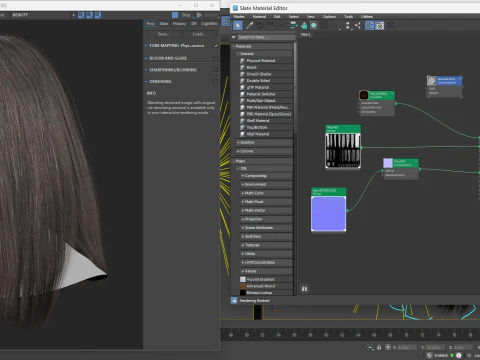
Task: Click absolute transform type-in icon in status bar
Action: (388, 347)
